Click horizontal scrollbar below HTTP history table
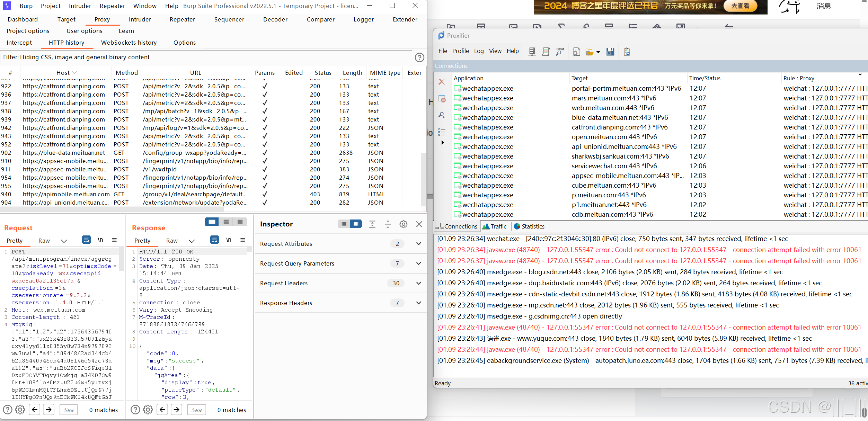Image resolution: width=868 pixels, height=421 pixels. (x=111, y=209)
